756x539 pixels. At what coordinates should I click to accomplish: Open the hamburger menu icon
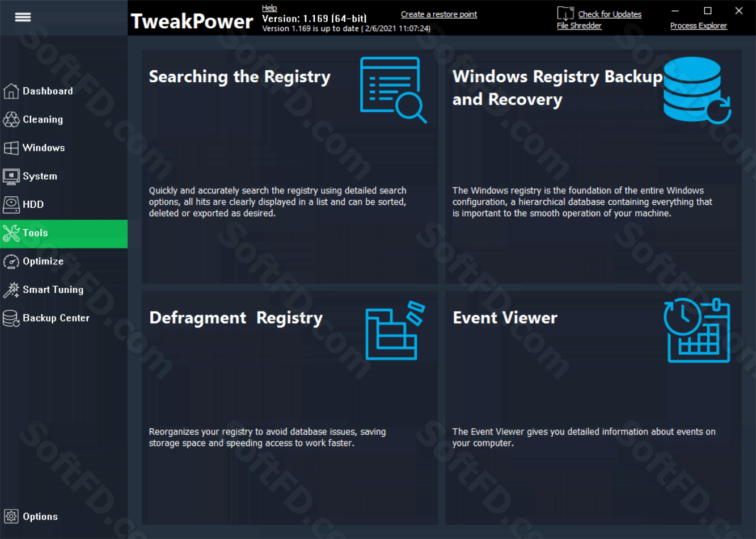(23, 18)
